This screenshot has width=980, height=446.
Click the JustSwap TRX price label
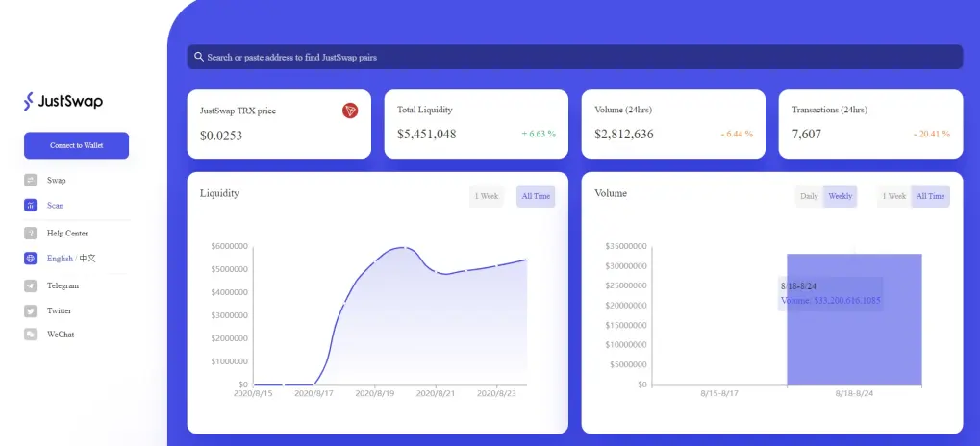238,111
